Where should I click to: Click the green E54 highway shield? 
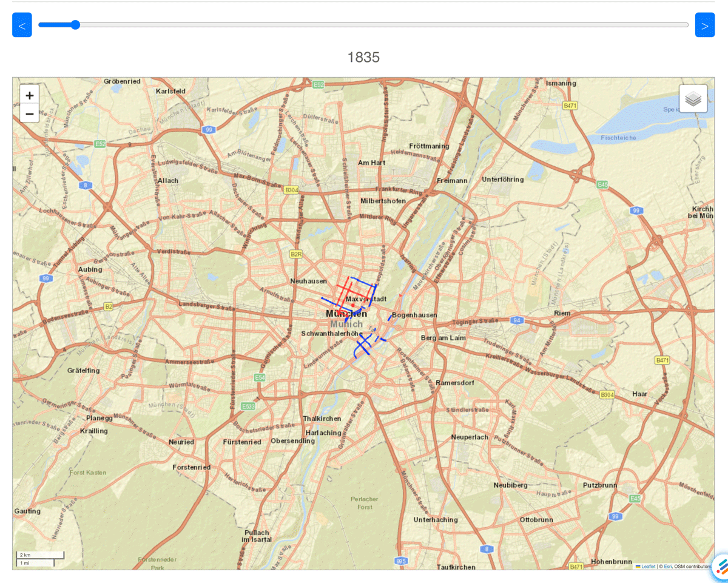tap(260, 377)
